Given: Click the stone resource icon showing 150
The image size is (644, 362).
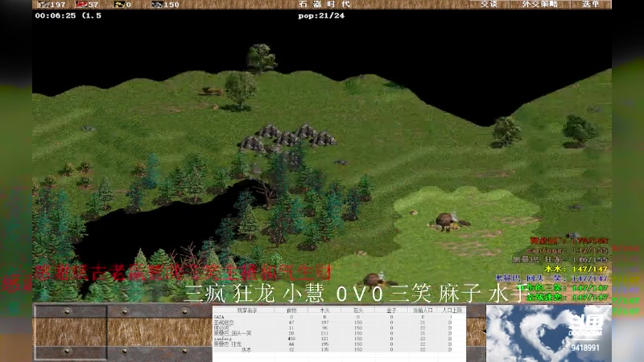Looking at the screenshot, I should tap(157, 5).
